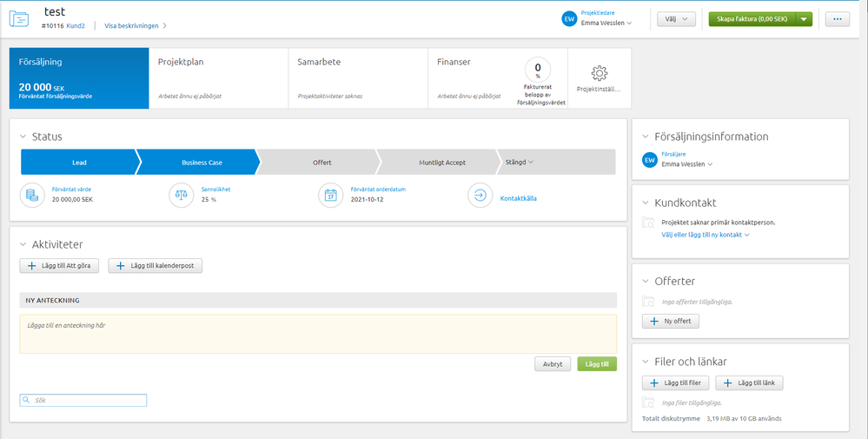Click into the note text area

318,334
